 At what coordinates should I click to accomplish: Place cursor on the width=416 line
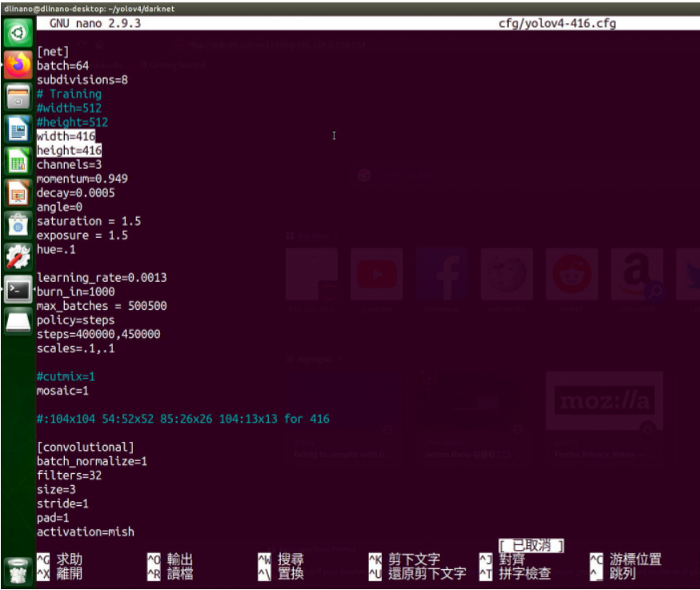pos(66,136)
